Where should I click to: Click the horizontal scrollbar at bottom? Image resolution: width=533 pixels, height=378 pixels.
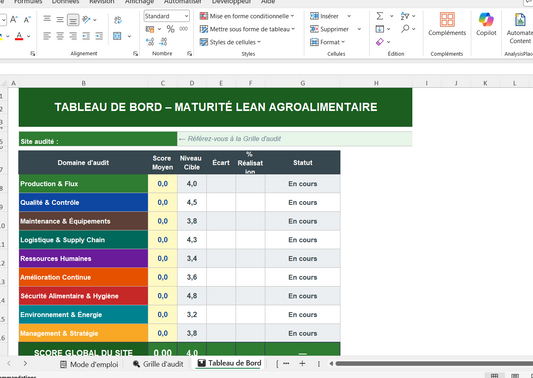coord(434,363)
